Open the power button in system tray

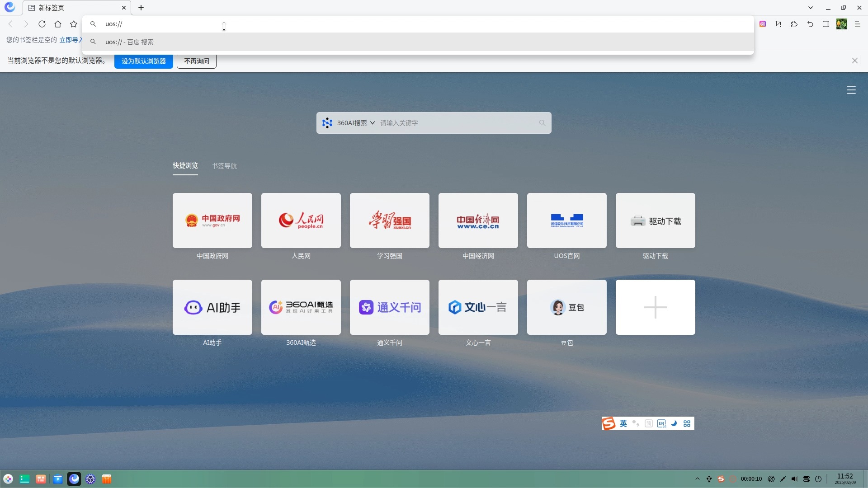pyautogui.click(x=818, y=479)
